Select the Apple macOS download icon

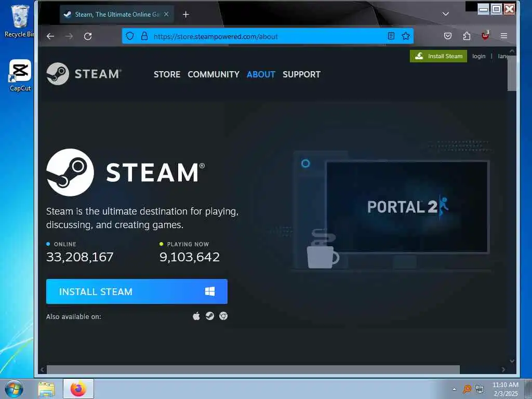pos(196,316)
